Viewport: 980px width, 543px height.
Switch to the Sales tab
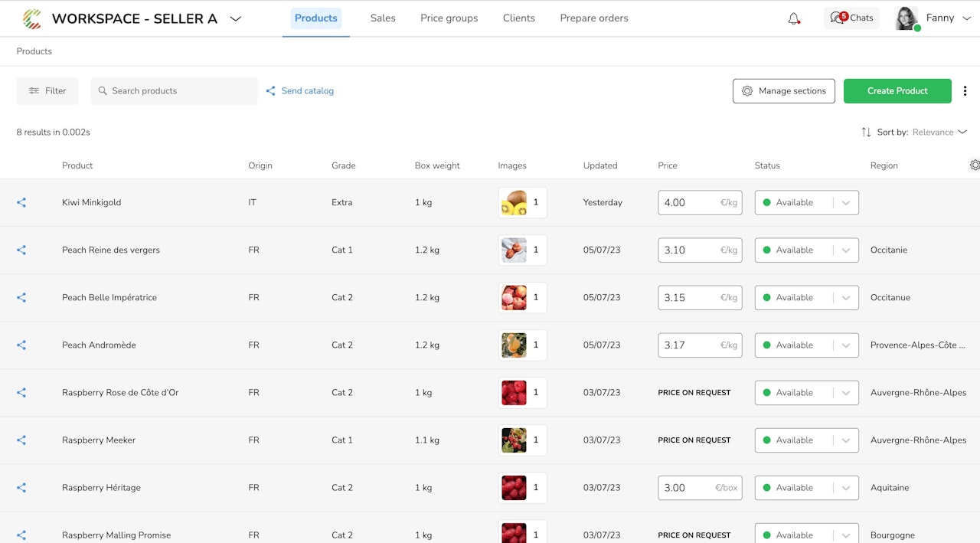coord(383,18)
